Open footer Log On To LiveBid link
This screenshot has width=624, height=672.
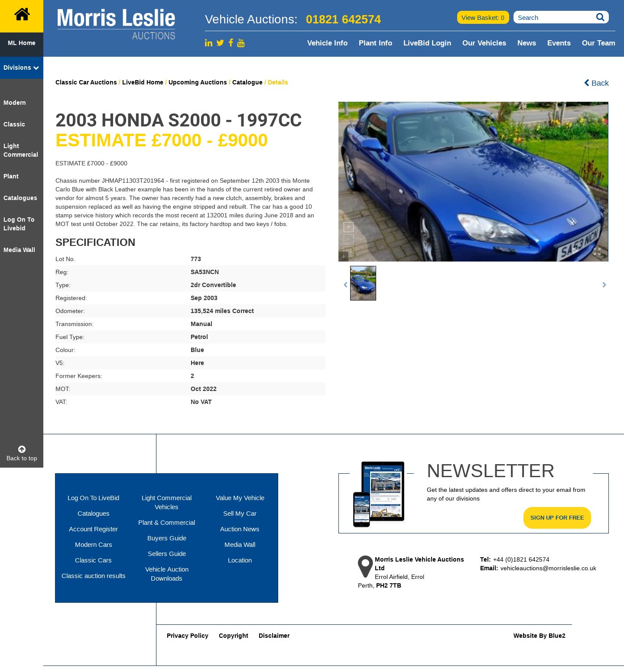(x=93, y=498)
